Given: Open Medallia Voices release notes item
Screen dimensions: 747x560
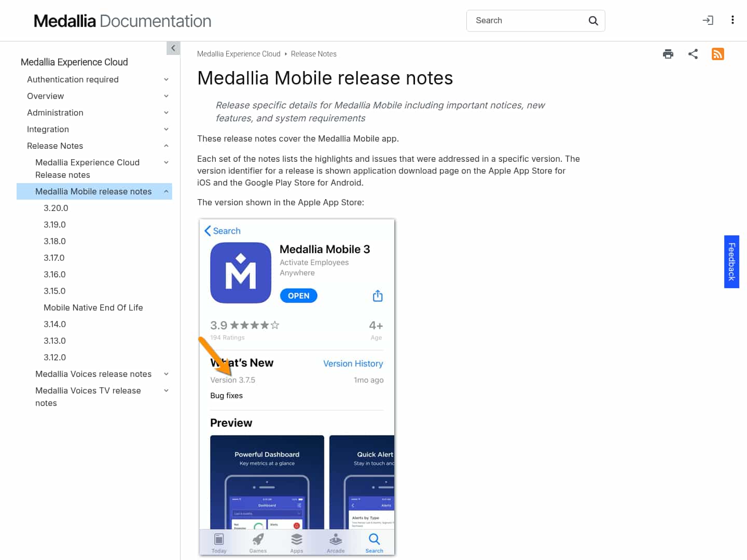Looking at the screenshot, I should point(93,374).
